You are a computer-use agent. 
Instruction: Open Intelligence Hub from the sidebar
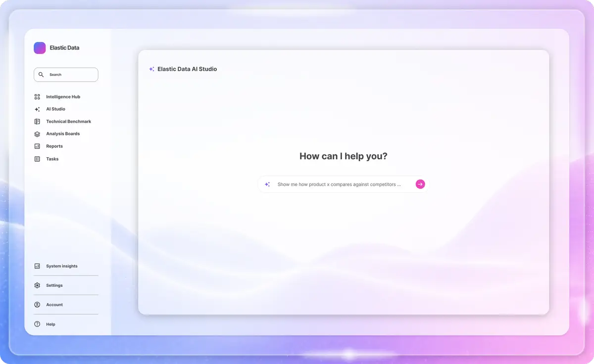coord(63,97)
